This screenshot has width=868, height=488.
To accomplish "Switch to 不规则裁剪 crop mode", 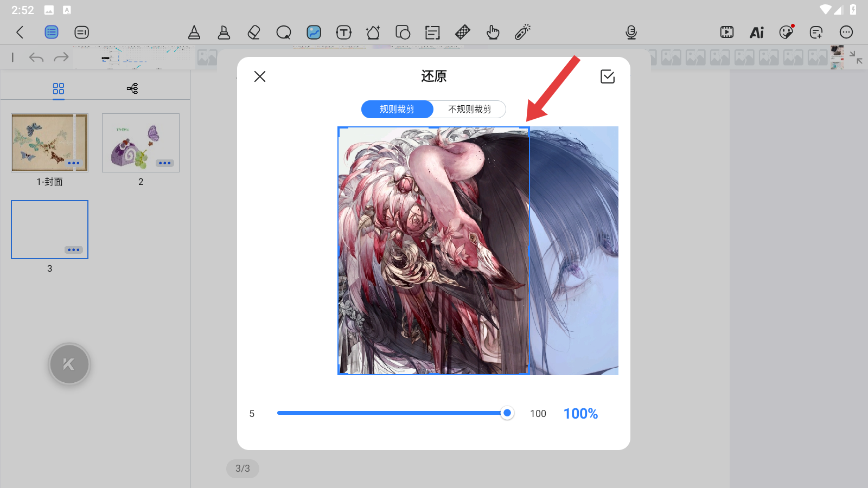I will (469, 109).
